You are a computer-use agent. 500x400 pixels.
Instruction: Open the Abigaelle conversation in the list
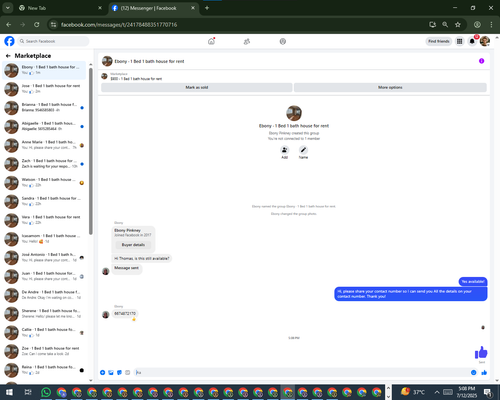tap(44, 126)
